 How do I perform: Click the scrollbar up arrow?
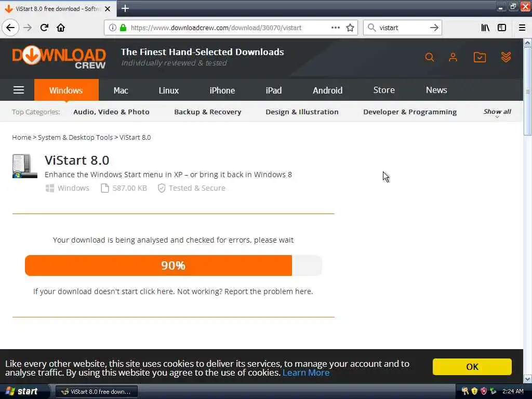click(527, 43)
